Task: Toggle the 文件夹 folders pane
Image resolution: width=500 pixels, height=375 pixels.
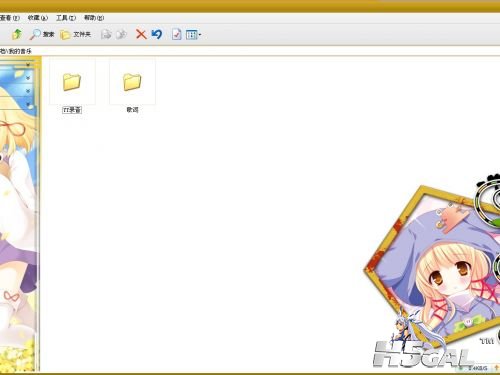Action: pyautogui.click(x=75, y=34)
